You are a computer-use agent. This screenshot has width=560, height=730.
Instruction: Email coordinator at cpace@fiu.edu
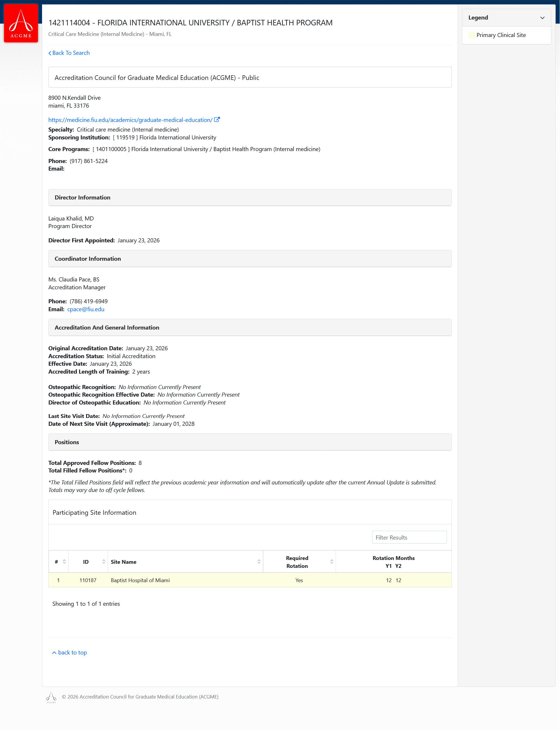pos(86,309)
